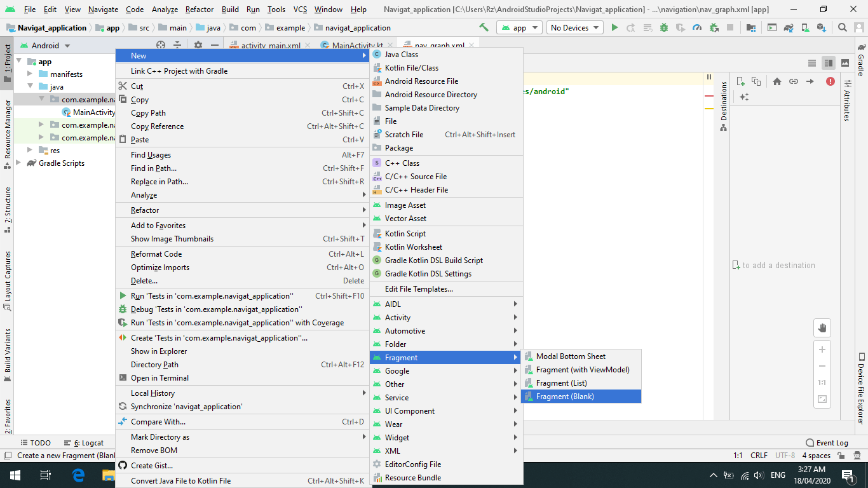Screen dimensions: 868x488
Task: Click the Destinations panel label
Action: click(x=723, y=106)
